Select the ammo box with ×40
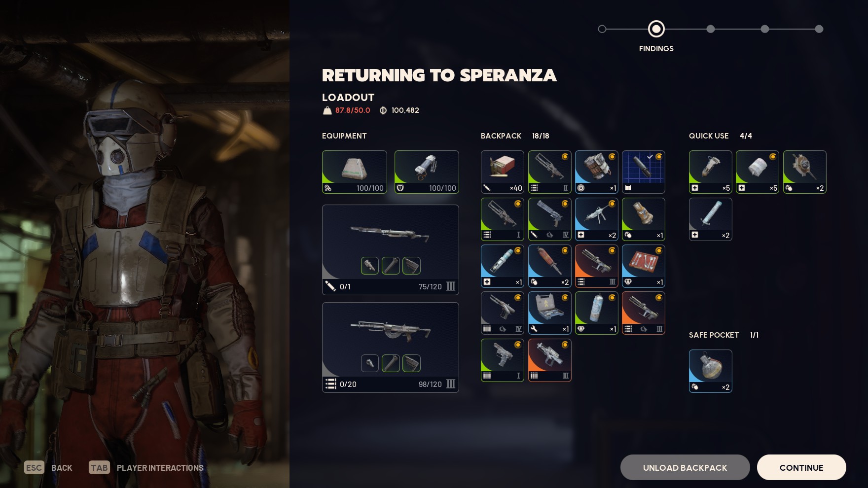The height and width of the screenshot is (488, 868). point(502,172)
